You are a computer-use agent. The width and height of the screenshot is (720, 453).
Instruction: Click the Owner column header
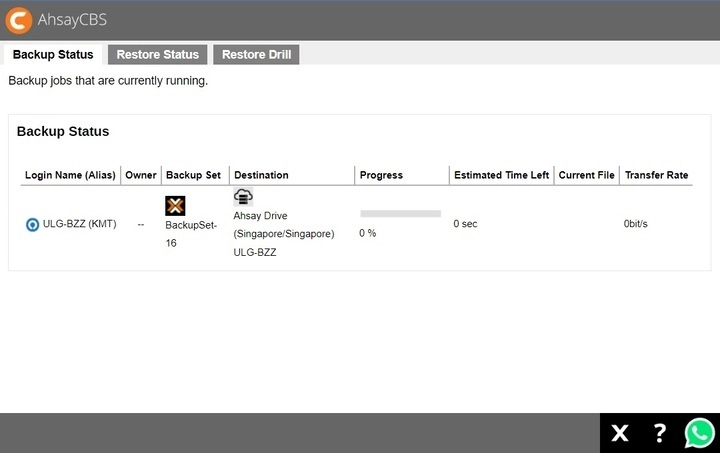[x=141, y=175]
